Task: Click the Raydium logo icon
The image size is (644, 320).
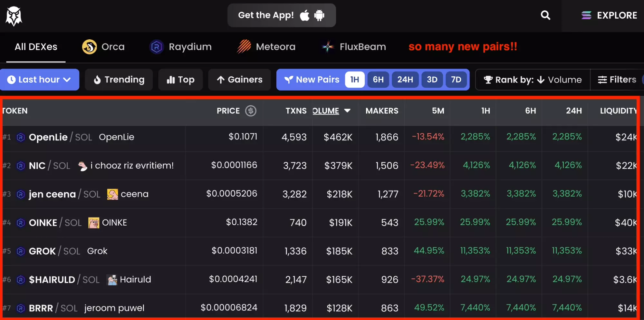Action: (x=157, y=47)
